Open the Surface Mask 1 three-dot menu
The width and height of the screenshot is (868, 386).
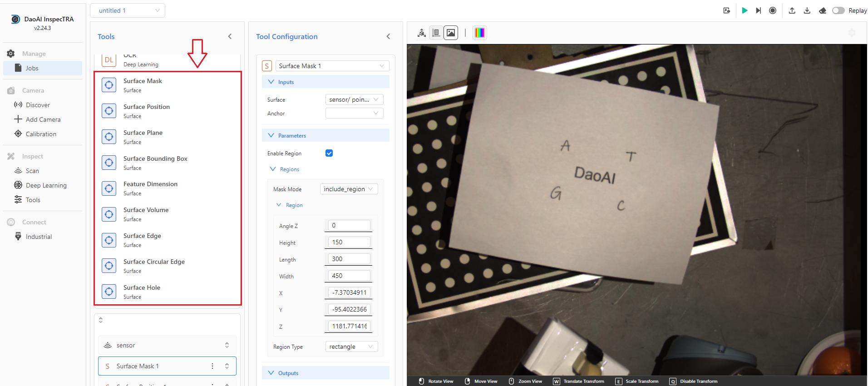coord(212,366)
